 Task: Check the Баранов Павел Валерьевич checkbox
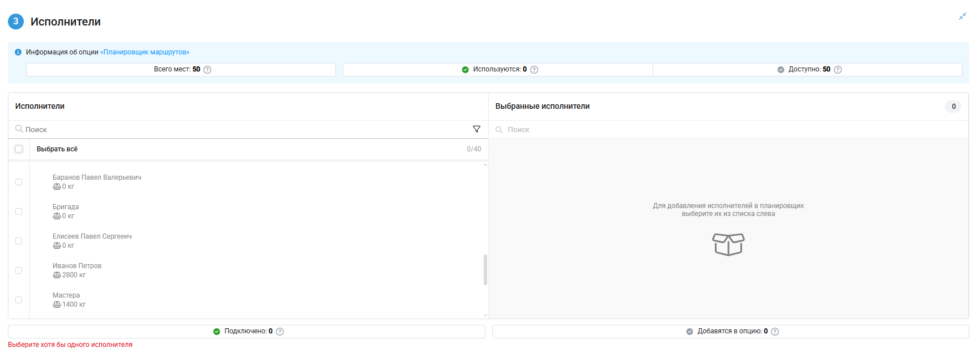(x=19, y=182)
